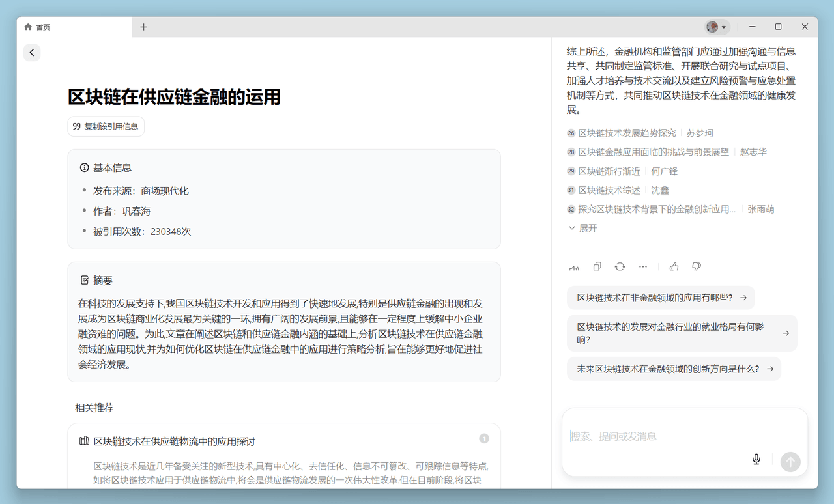Give the response a thumbs down
Viewport: 834px width, 504px height.
[696, 266]
